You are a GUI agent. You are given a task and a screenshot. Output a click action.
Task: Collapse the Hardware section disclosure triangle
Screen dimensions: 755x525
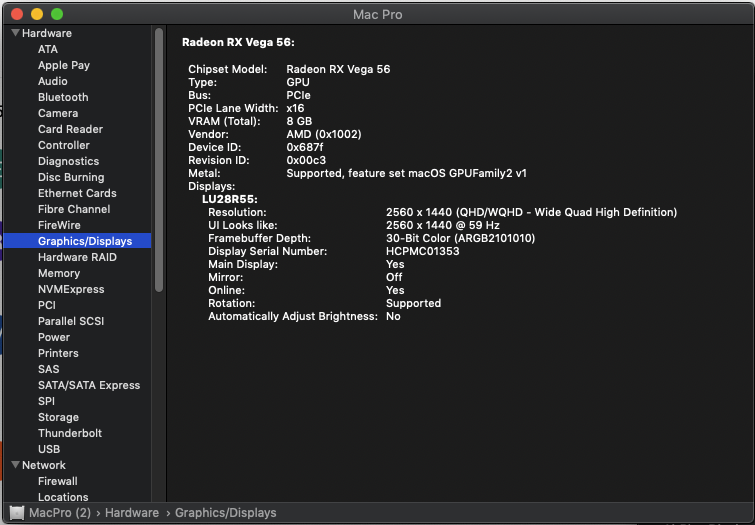coord(15,33)
